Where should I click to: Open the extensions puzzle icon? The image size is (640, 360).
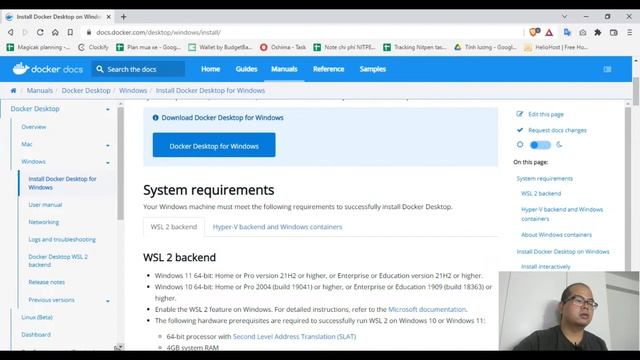point(598,32)
